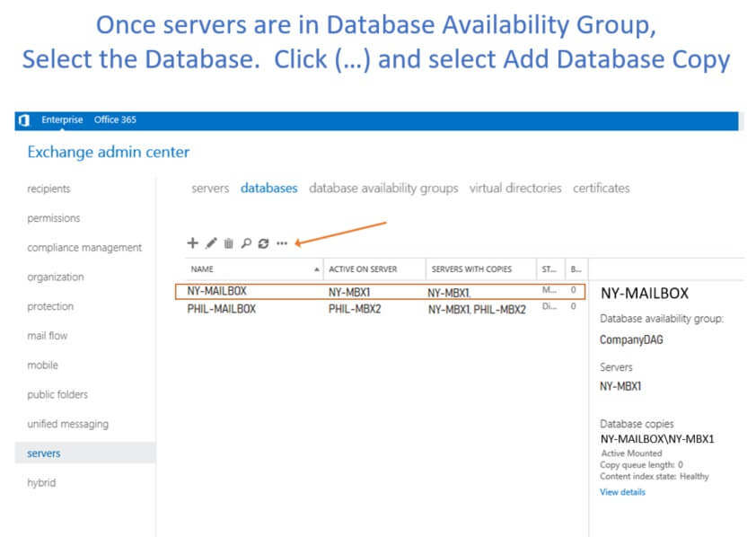Click Exchange admin center title
Image resolution: width=756 pixels, height=537 pixels.
pyautogui.click(x=109, y=153)
